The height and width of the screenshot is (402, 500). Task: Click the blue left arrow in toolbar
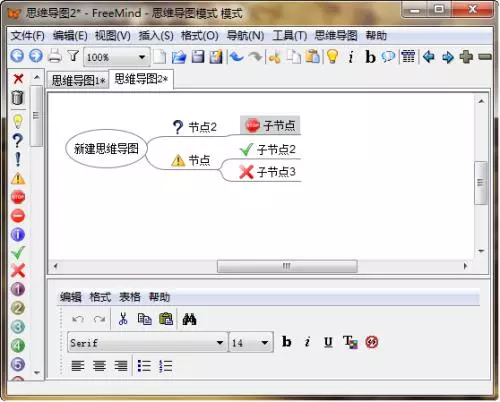coord(429,57)
